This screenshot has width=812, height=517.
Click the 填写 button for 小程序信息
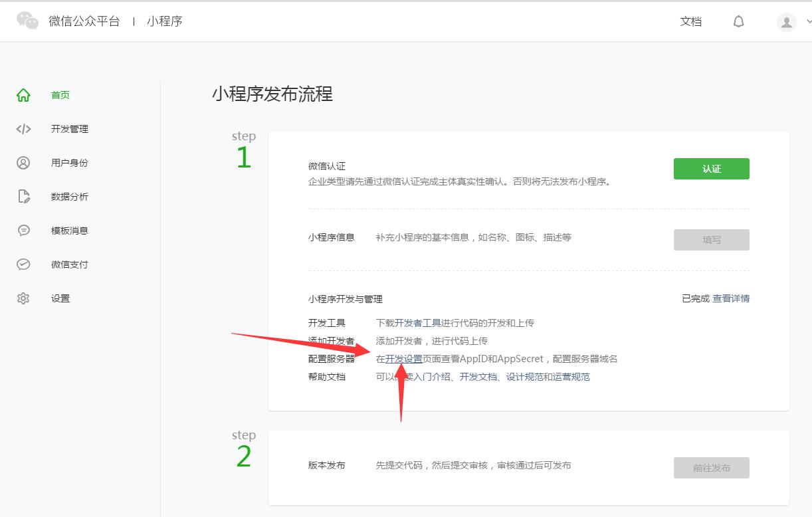click(x=711, y=239)
